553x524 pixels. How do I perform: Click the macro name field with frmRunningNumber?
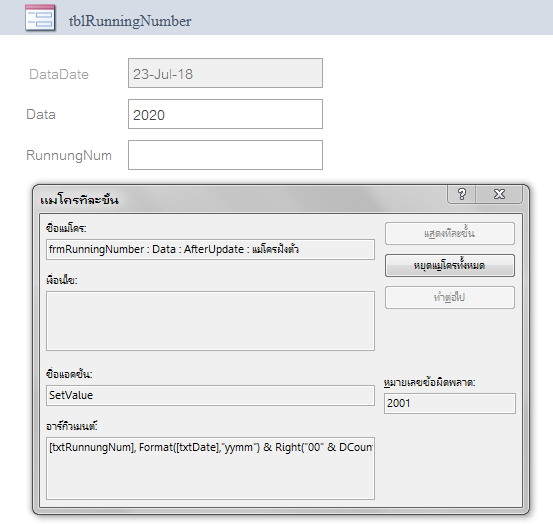pyautogui.click(x=210, y=250)
